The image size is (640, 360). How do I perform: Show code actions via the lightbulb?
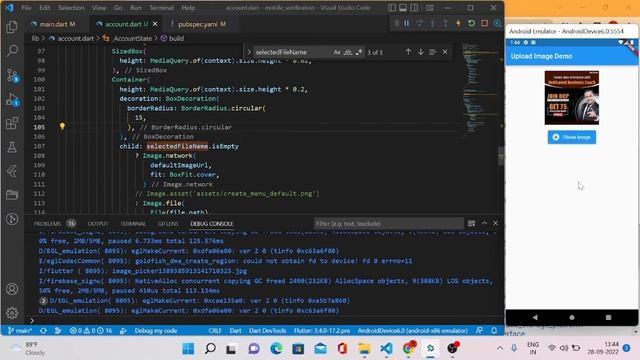(x=62, y=127)
